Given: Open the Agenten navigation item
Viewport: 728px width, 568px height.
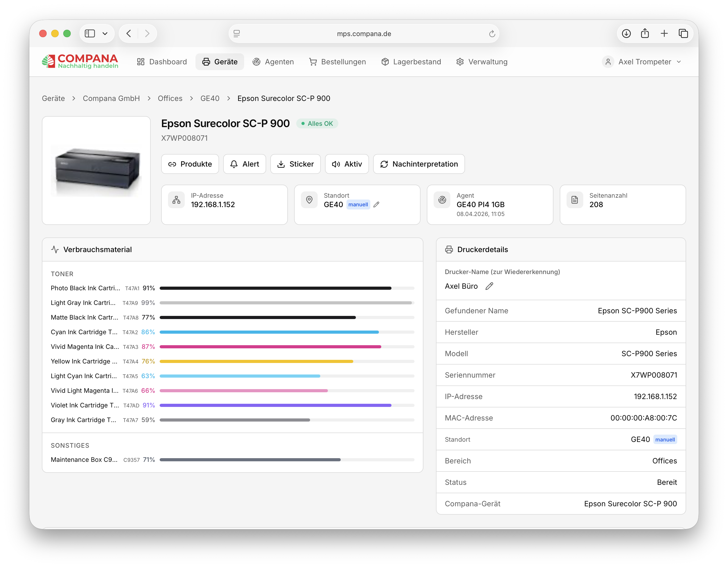Looking at the screenshot, I should click(x=273, y=62).
